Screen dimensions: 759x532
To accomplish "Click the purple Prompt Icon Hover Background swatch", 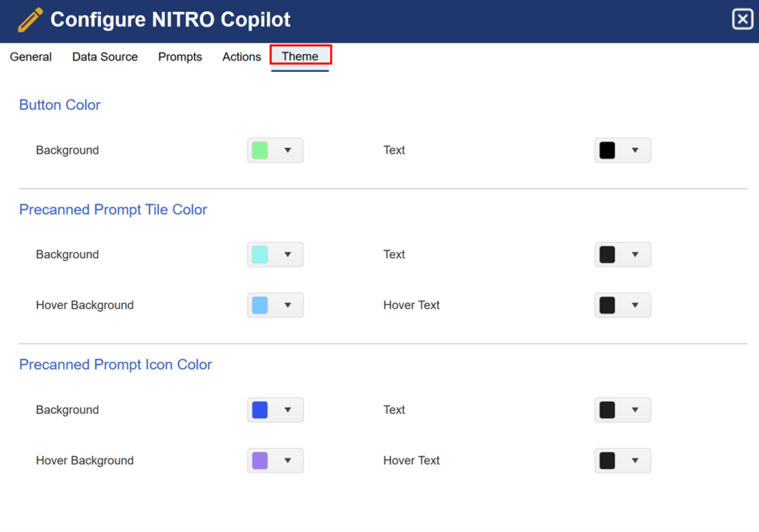I will click(x=260, y=461).
